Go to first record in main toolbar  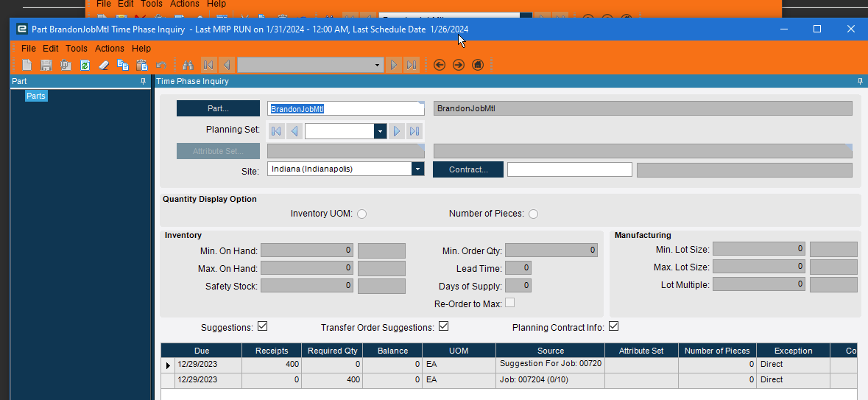click(208, 65)
